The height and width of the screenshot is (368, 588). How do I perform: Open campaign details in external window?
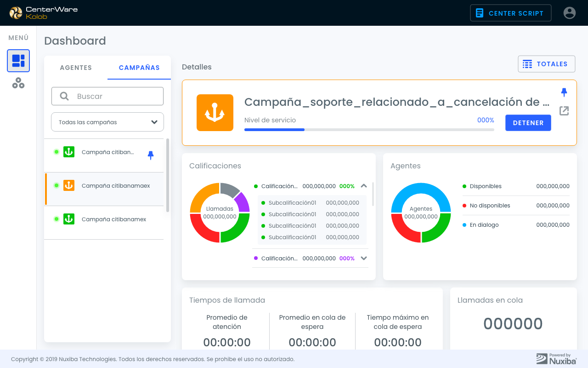(564, 111)
